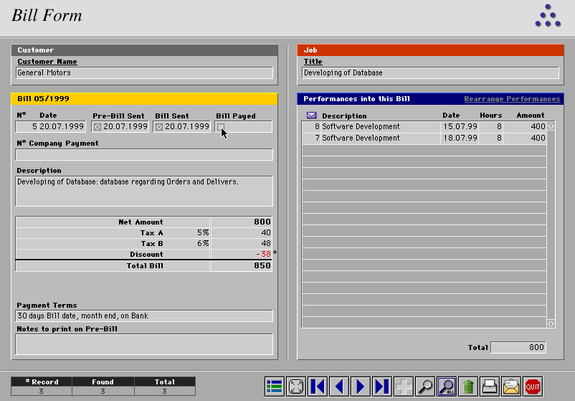Screen dimensions: 575x401
Task: Uncheck the Bill Sent checkbox
Action: point(159,127)
